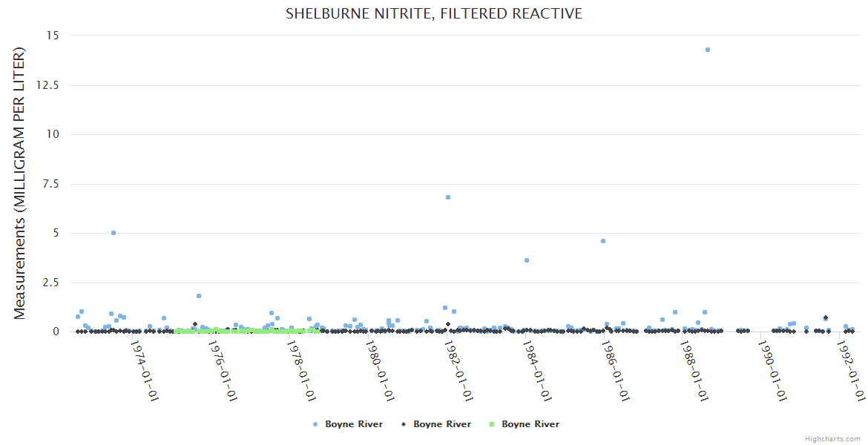This screenshot has width=868, height=445.
Task: Click the blue data point near 6.8 in 1982
Action: point(448,197)
